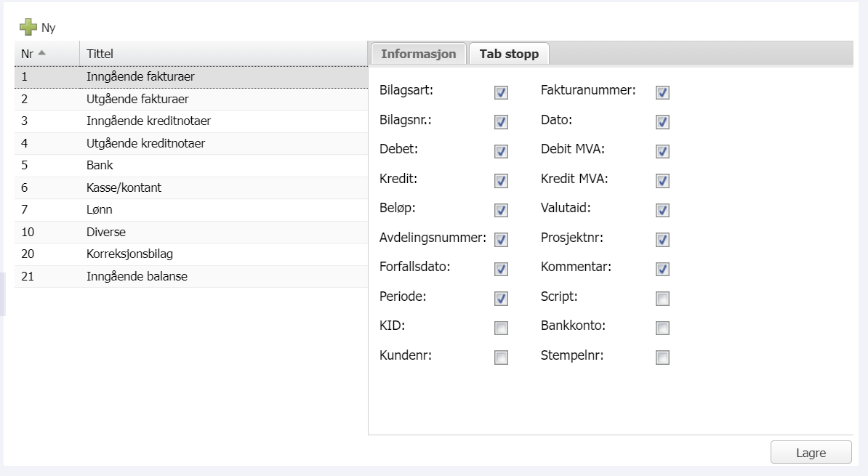
Task: Toggle the Fakturanummer checkbox
Action: (x=662, y=92)
